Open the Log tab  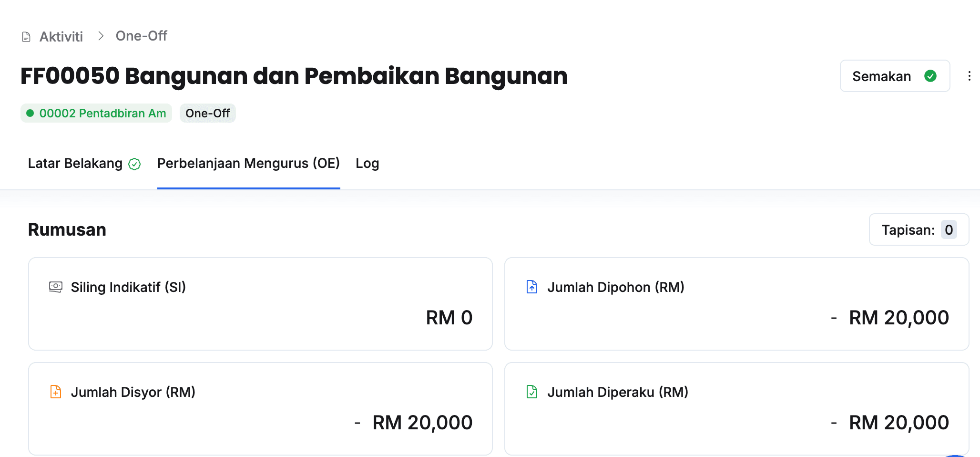pos(367,164)
